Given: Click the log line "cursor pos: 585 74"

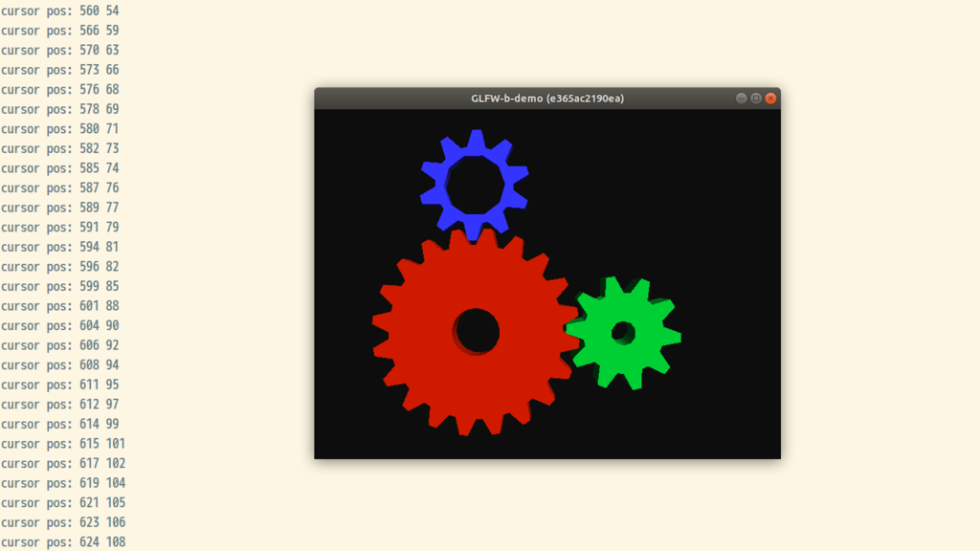Looking at the screenshot, I should [60, 168].
